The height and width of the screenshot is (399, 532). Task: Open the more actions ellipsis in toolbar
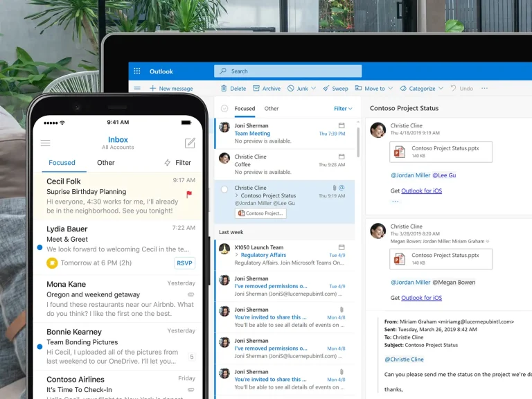(x=484, y=88)
